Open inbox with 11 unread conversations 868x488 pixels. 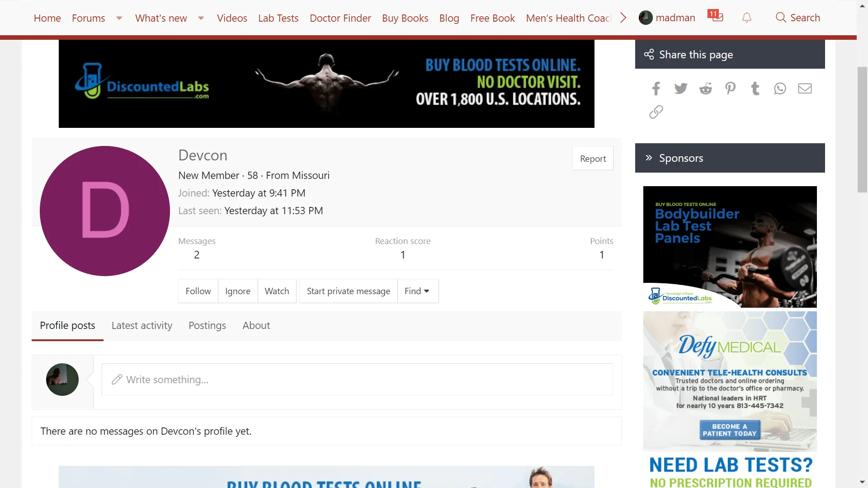tap(716, 17)
